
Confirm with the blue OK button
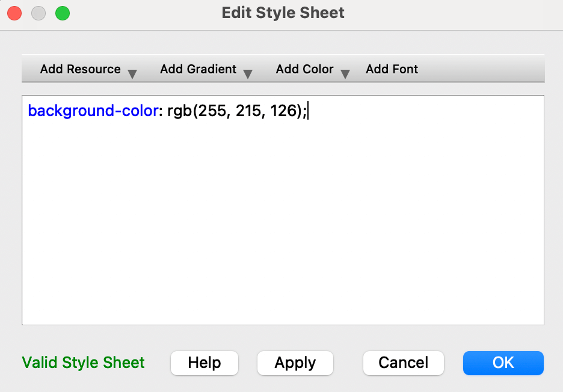[503, 363]
